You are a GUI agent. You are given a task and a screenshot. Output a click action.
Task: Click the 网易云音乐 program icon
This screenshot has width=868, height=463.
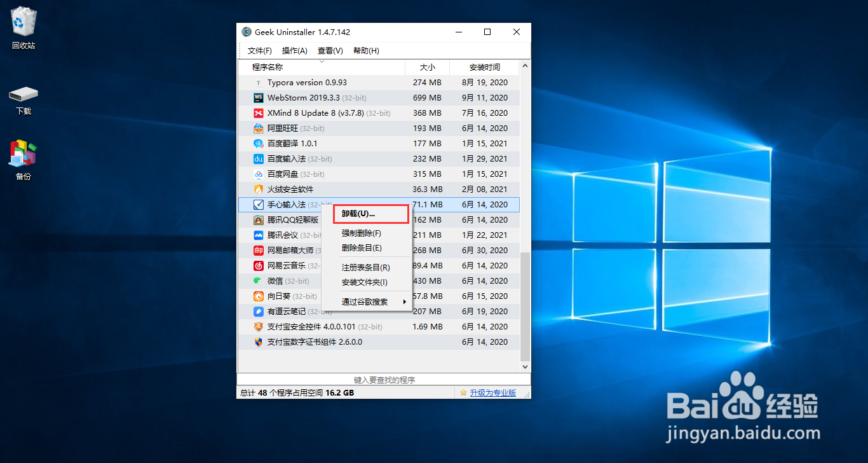click(x=258, y=265)
